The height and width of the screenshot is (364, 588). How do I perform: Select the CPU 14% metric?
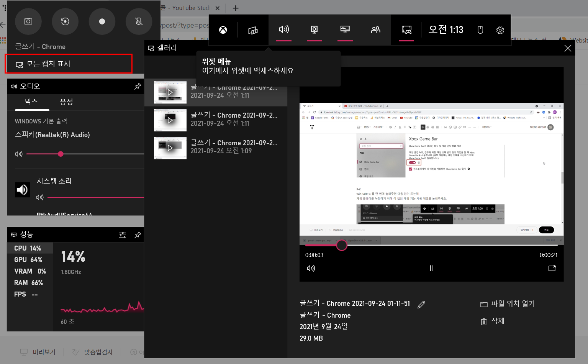pyautogui.click(x=30, y=248)
